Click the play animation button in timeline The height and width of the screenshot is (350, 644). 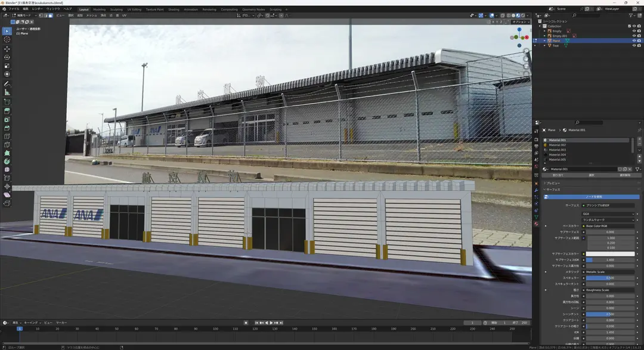271,323
